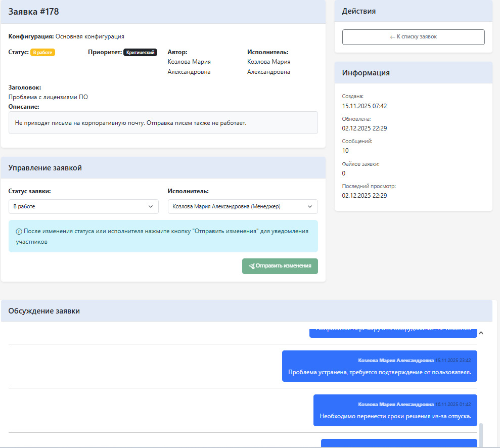This screenshot has width=500, height=448.
Task: Click the 16.11.2025 01:42 message timestamp
Action: pos(453,405)
